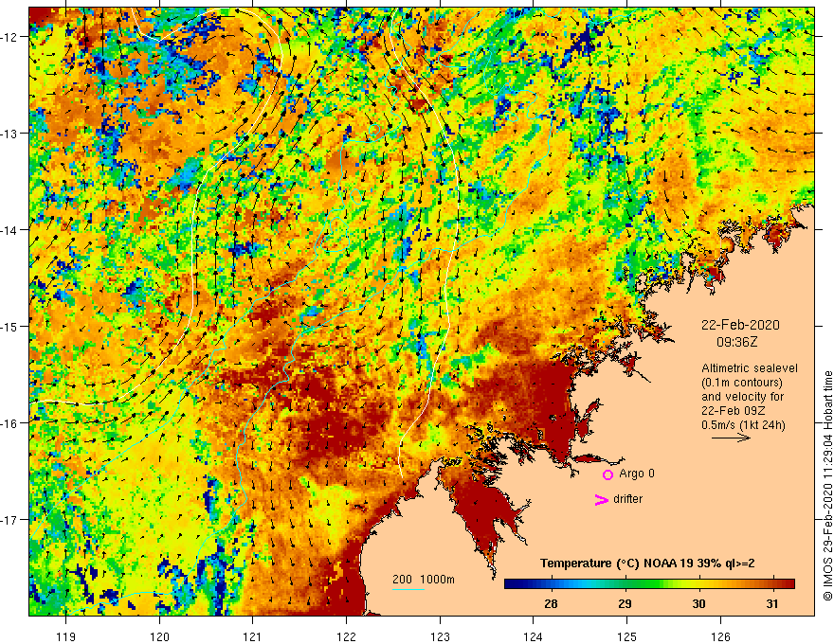Click the 'Altimetric sealevel' caption text

coord(750,368)
